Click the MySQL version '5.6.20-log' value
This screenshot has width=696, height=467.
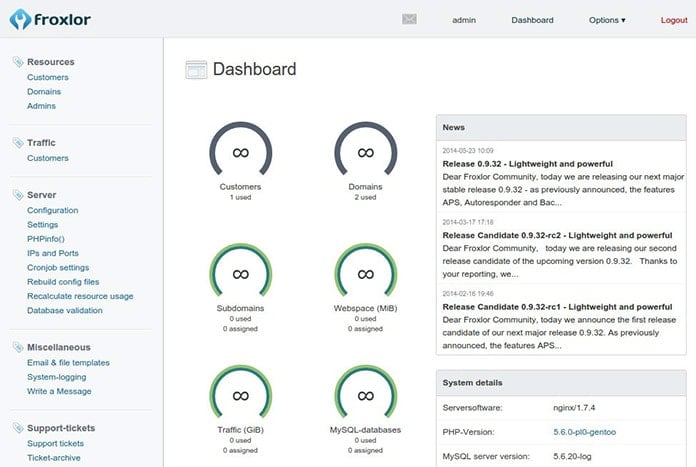[x=572, y=456]
